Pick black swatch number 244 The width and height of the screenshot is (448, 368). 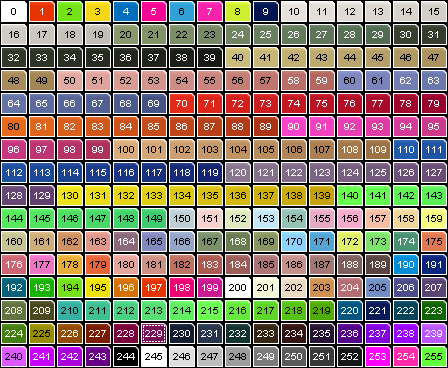coord(126,357)
